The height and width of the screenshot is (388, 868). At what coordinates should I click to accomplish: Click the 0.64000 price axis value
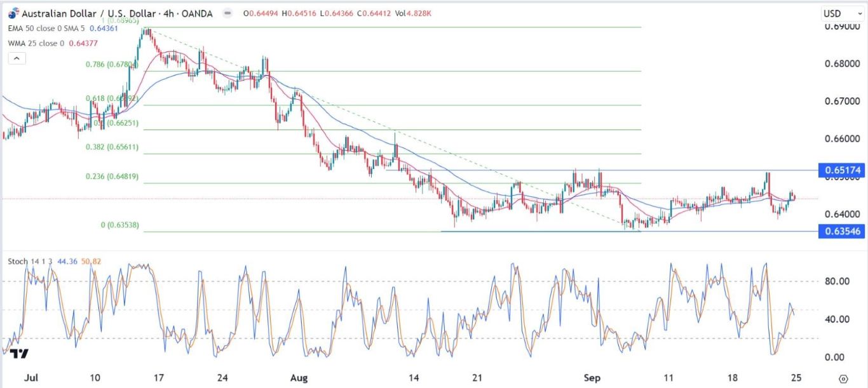843,215
